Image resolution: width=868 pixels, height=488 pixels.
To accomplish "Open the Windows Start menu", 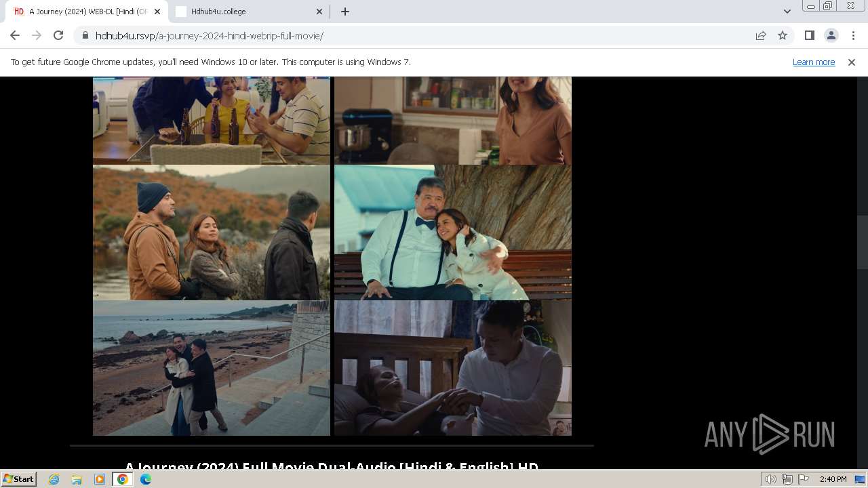I will tap(18, 479).
